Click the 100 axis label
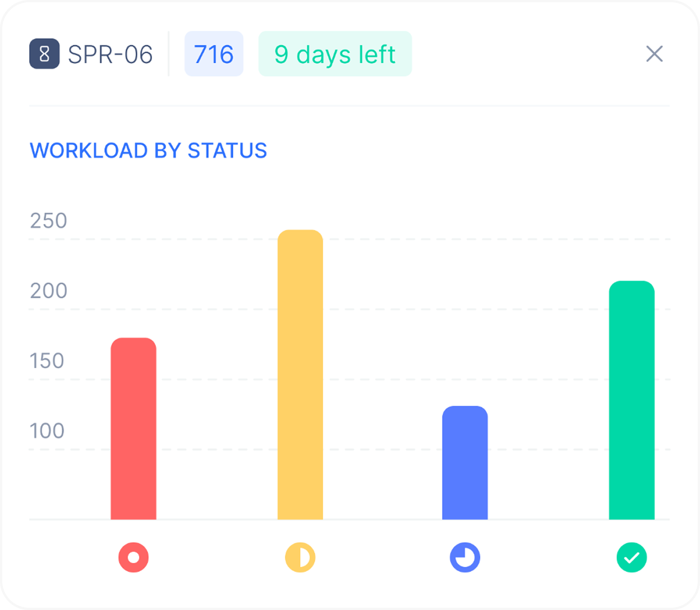 click(x=47, y=431)
